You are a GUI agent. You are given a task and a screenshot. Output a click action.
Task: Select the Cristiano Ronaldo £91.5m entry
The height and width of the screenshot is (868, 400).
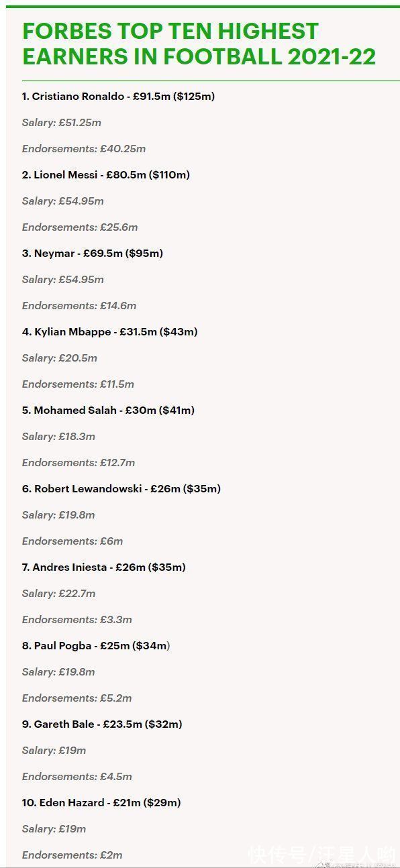click(118, 97)
